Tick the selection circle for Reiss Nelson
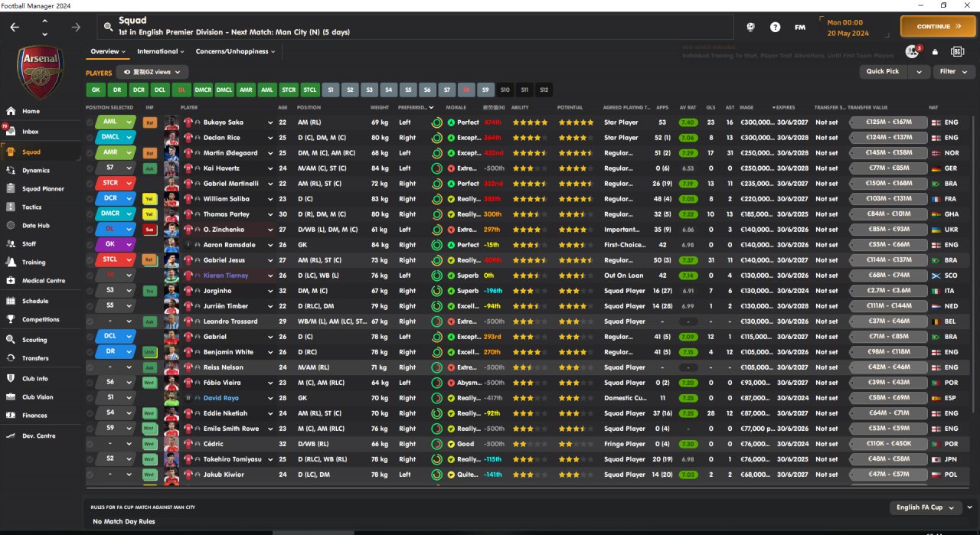The width and height of the screenshot is (980, 535). (x=90, y=367)
